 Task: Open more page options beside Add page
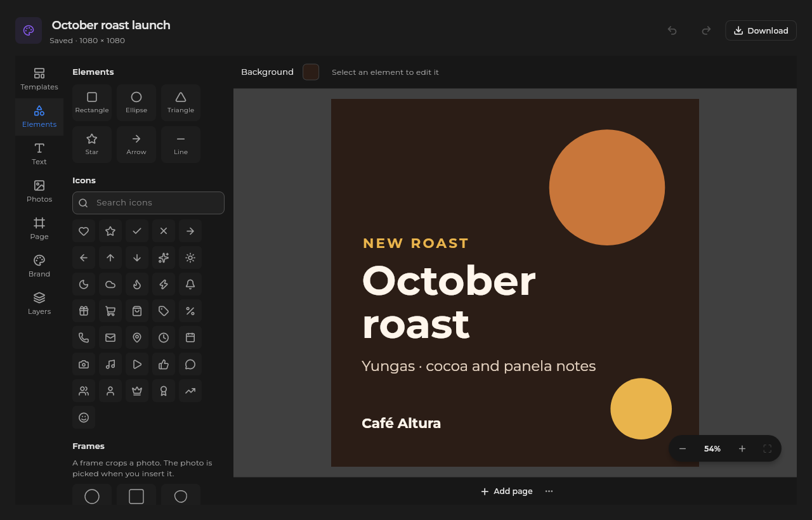pyautogui.click(x=549, y=491)
